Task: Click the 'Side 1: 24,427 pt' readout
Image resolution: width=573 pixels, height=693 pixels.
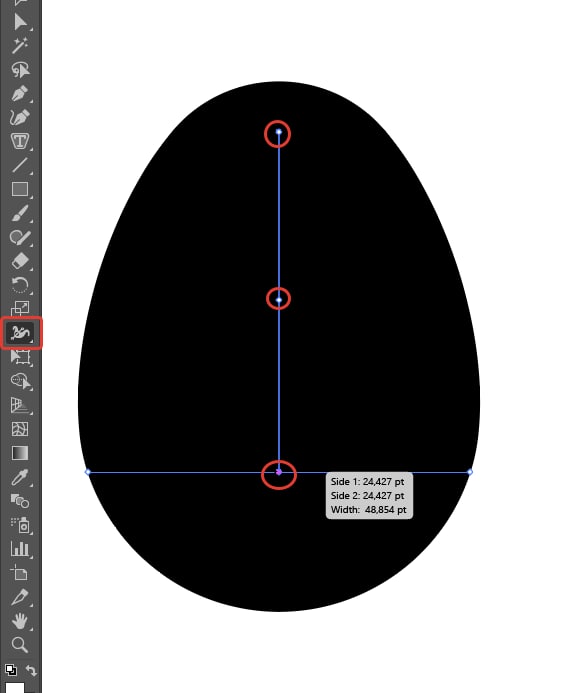Action: point(367,482)
